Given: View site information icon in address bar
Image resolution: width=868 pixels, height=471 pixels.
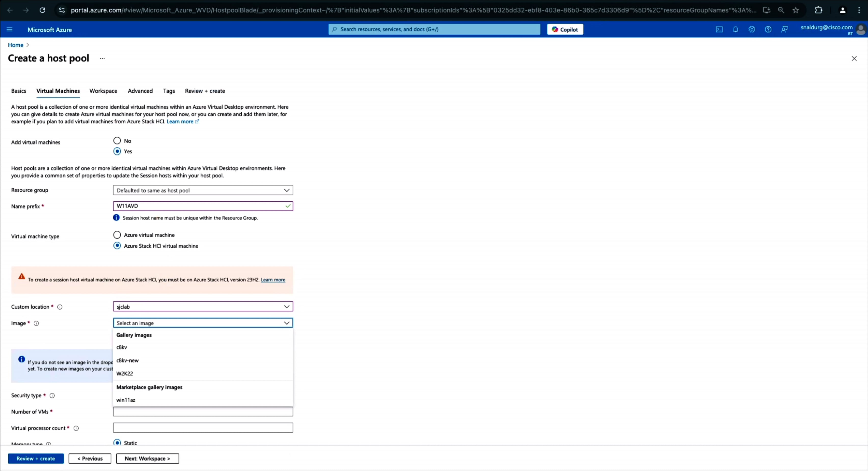Looking at the screenshot, I should tap(62, 10).
